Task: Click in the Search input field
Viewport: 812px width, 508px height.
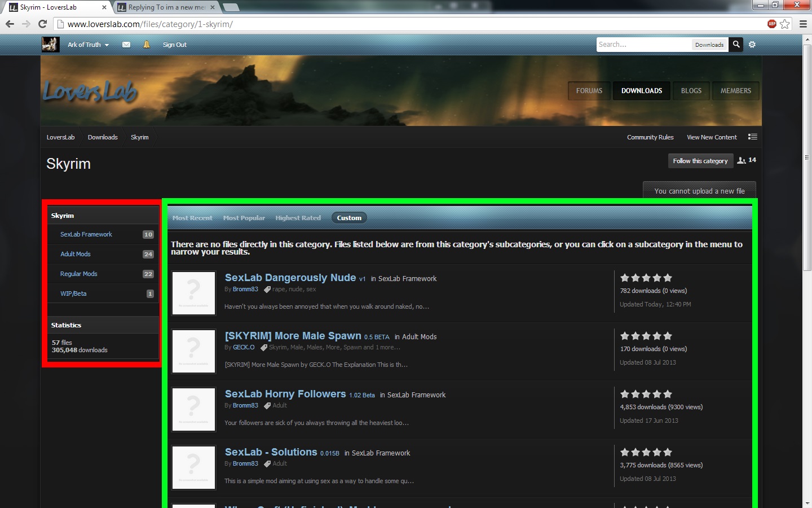Action: click(644, 45)
